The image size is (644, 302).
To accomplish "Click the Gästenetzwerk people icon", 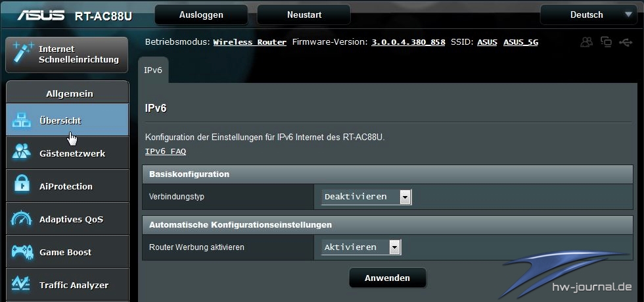I will 21,152.
